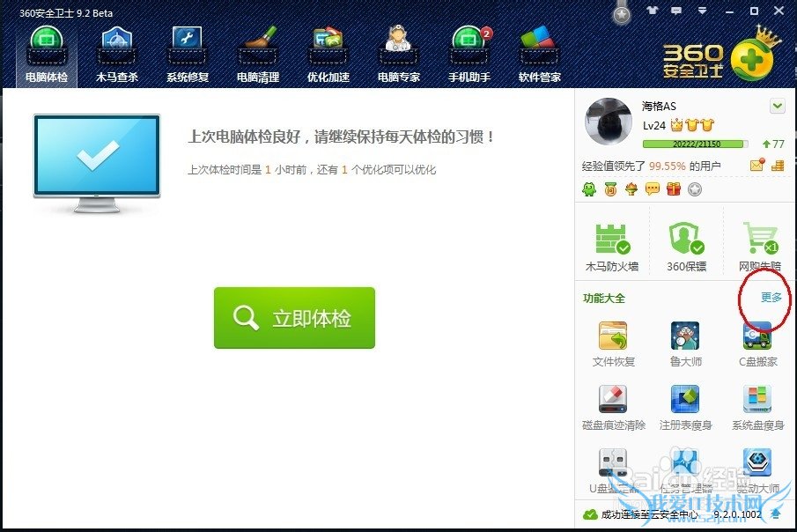
Task: Open 磁盘痕迹清除 tool
Action: click(x=614, y=408)
